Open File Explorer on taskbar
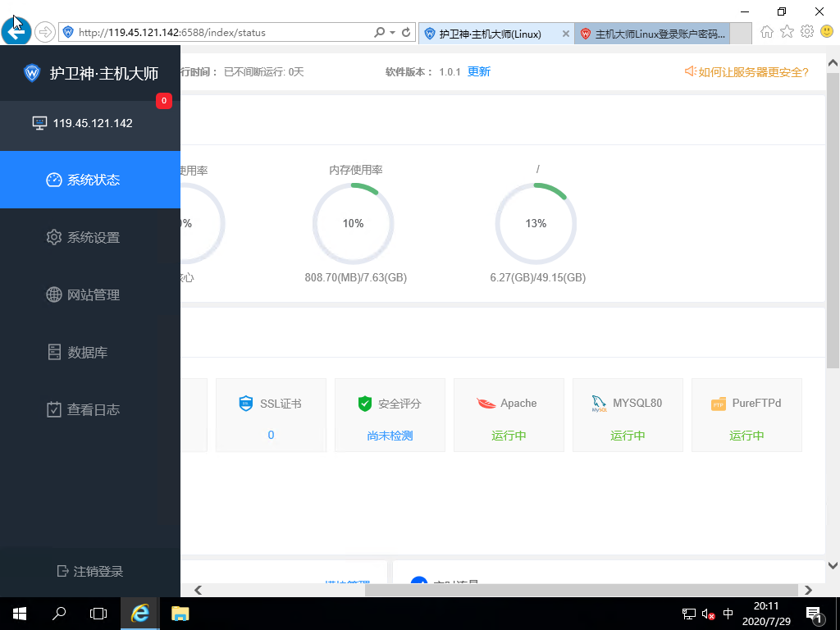This screenshot has width=840, height=630. [180, 614]
